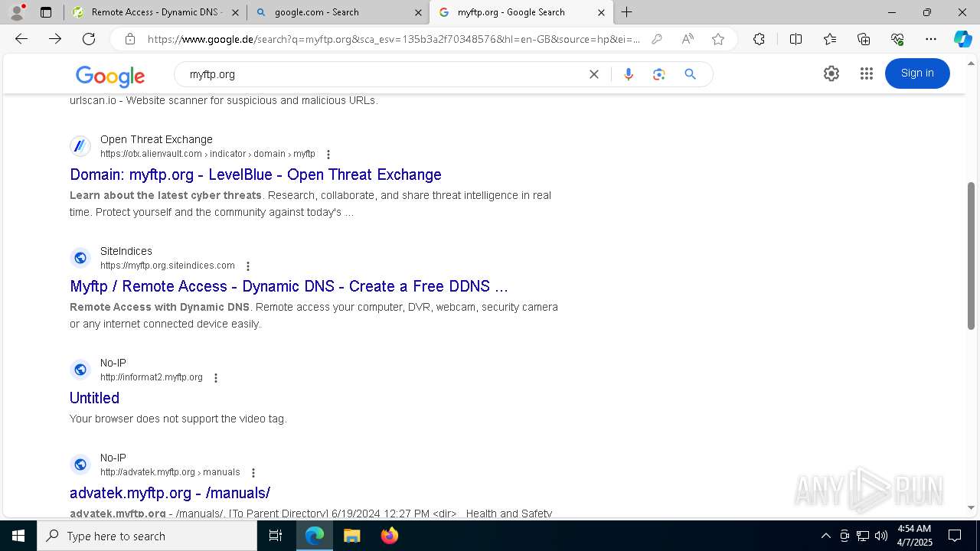Click the Google search magnifier button
This screenshot has width=980, height=551.
click(x=690, y=74)
